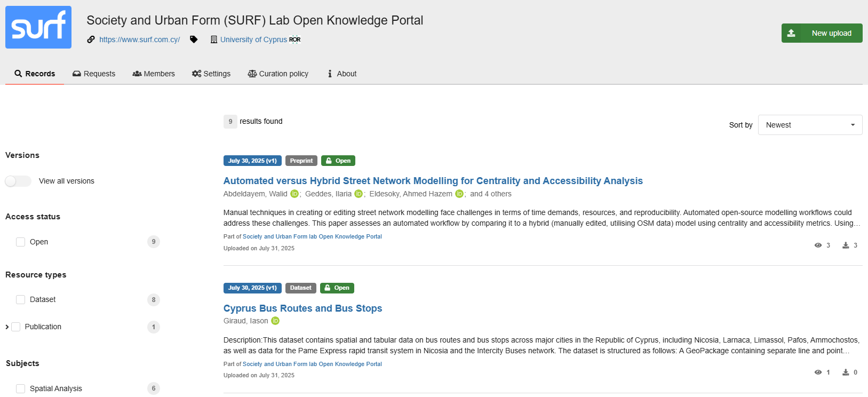868x397 pixels.
Task: Click the Spatial Analysis count badge 6
Action: [154, 388]
